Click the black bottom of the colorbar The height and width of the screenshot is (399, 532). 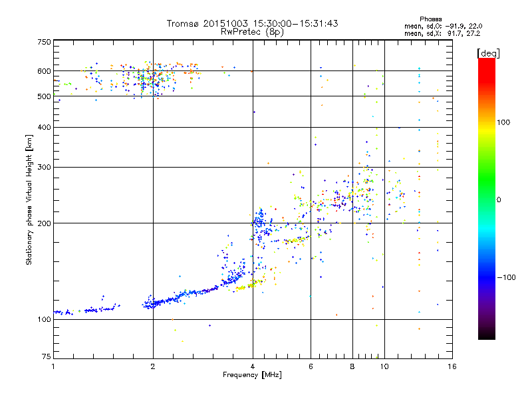pyautogui.click(x=487, y=334)
